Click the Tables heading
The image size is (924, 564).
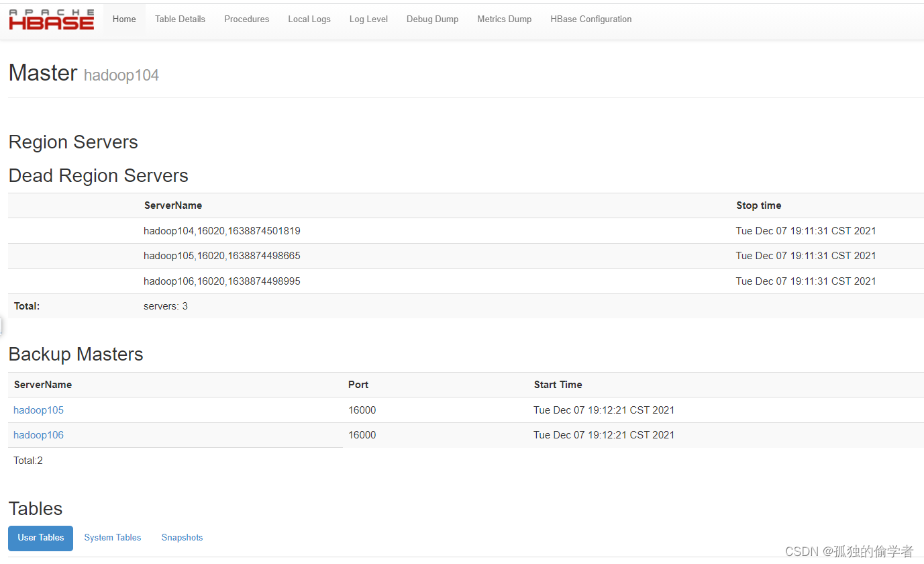tap(36, 509)
